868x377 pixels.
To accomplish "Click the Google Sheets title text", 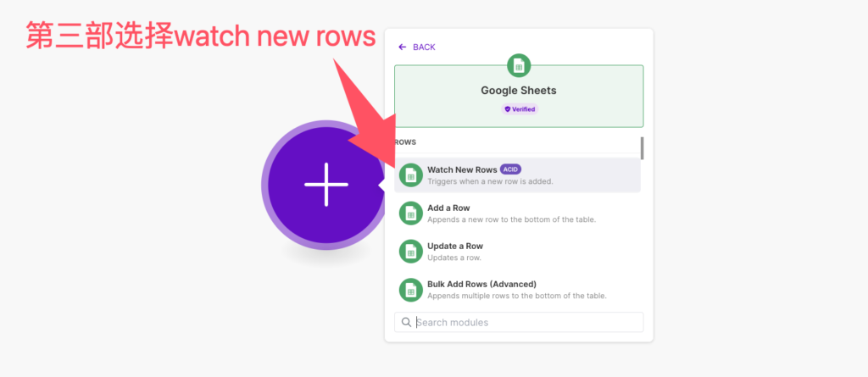I will [x=519, y=91].
